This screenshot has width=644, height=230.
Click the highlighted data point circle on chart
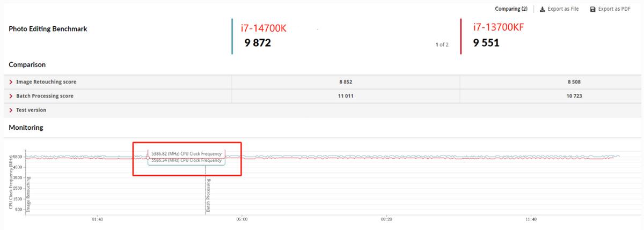click(x=148, y=158)
